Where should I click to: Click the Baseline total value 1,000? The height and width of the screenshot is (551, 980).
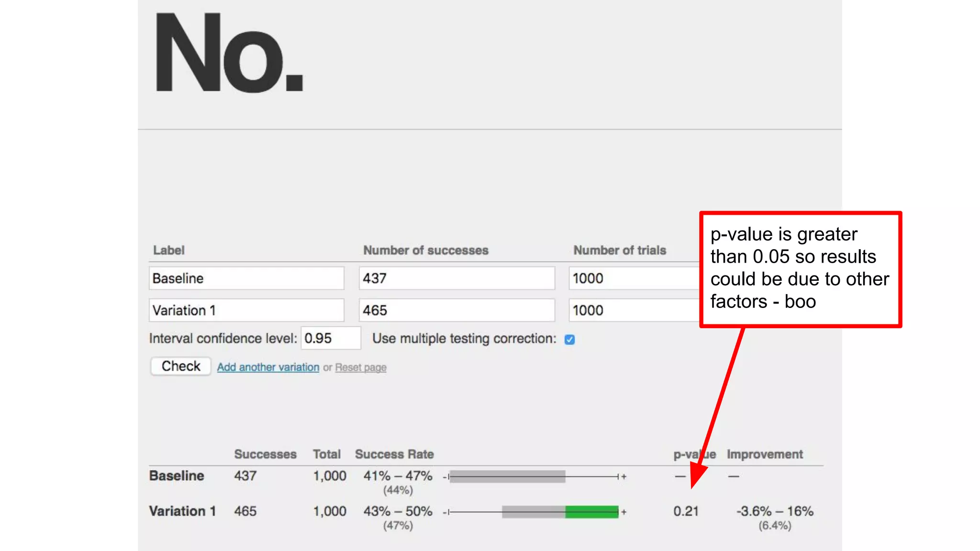click(x=330, y=476)
